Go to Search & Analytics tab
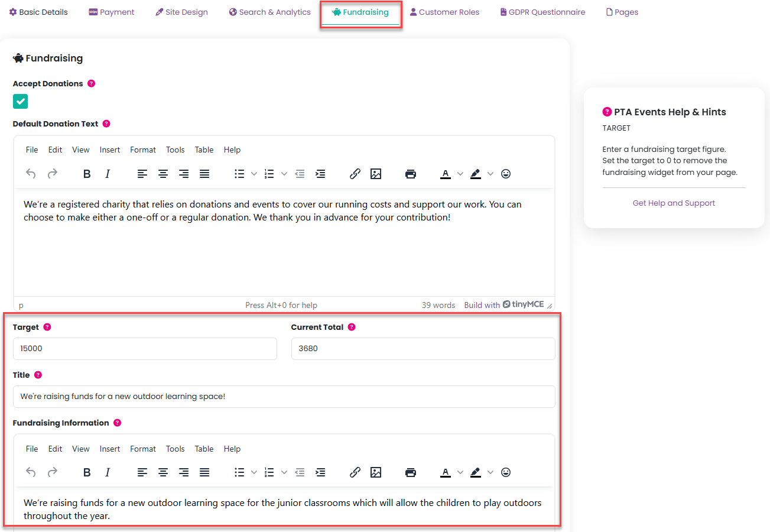The width and height of the screenshot is (770, 532). coord(270,12)
